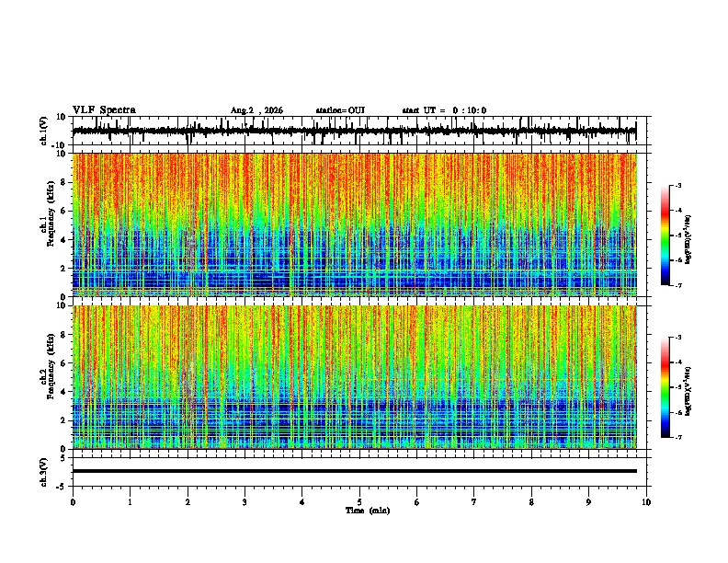The image size is (728, 563).
Task: Click the time-axis tick label "9"
Action: click(x=588, y=502)
